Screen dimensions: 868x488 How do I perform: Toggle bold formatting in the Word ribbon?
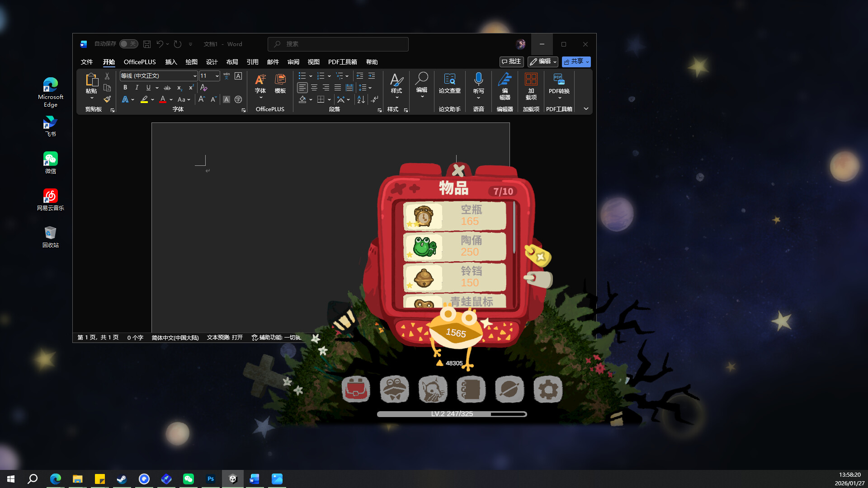coord(125,88)
